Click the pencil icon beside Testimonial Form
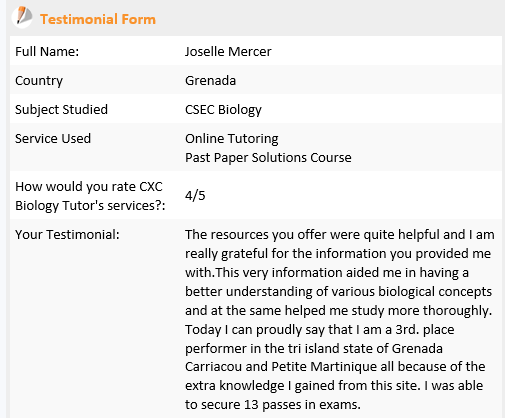505x418 pixels. (x=22, y=17)
